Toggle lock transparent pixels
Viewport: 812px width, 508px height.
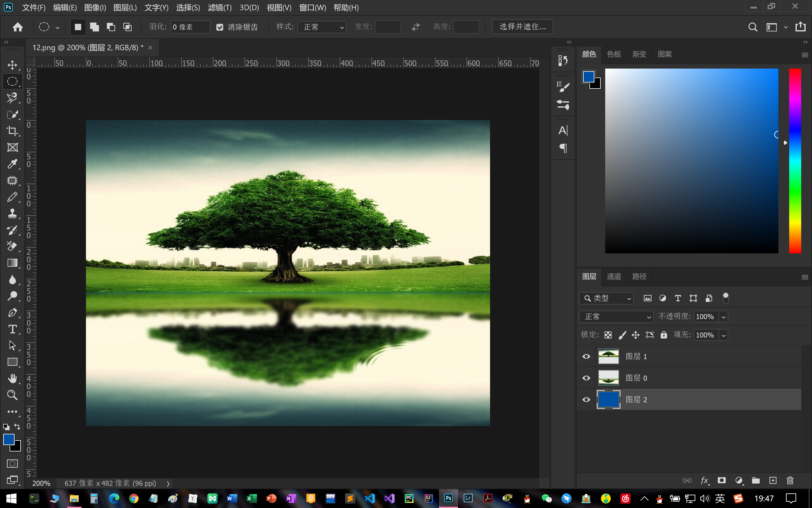point(608,335)
